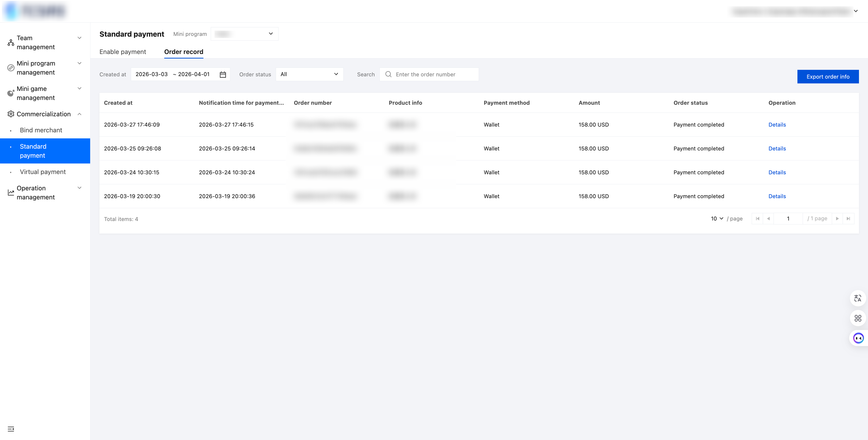Open the Mini program selector dropdown
Image resolution: width=868 pixels, height=440 pixels.
coord(244,34)
